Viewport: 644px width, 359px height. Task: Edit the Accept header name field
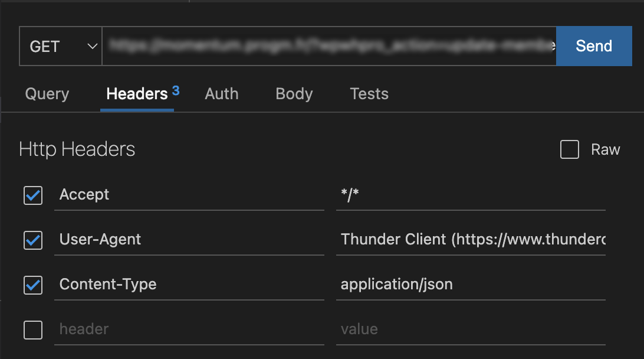click(189, 195)
